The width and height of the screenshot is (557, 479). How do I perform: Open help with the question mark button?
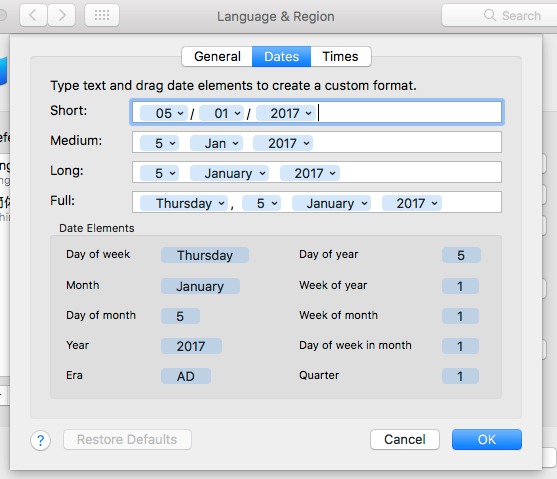tap(40, 440)
